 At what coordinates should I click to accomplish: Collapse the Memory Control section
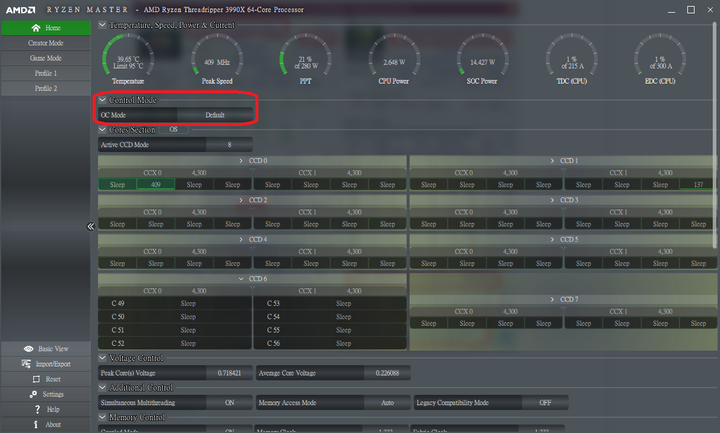pos(102,417)
